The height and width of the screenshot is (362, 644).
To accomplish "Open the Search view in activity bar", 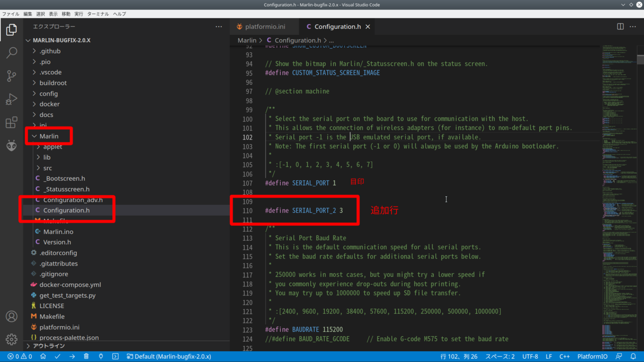I will 11,53.
